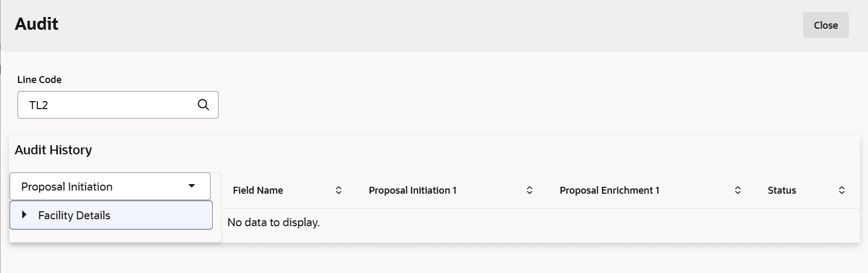Sort by the Field Name column icon

[x=338, y=191]
